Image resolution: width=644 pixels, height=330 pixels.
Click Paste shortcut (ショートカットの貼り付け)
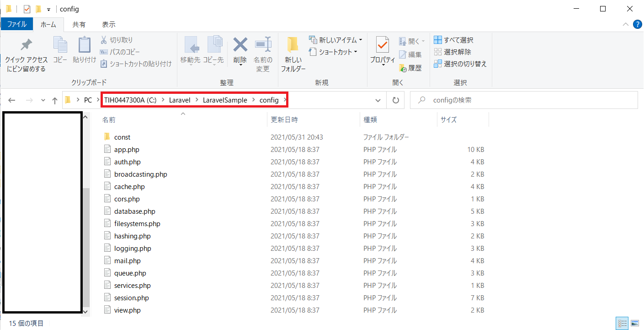(136, 64)
